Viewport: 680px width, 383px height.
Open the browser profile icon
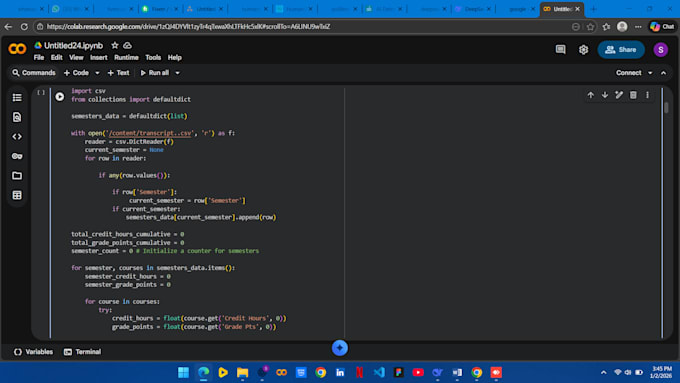tap(622, 26)
